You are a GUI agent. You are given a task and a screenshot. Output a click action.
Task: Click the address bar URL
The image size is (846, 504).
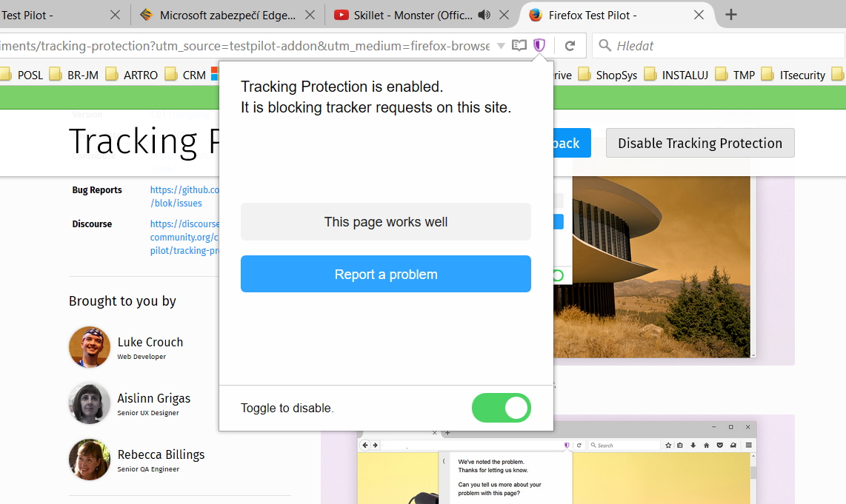click(x=245, y=46)
